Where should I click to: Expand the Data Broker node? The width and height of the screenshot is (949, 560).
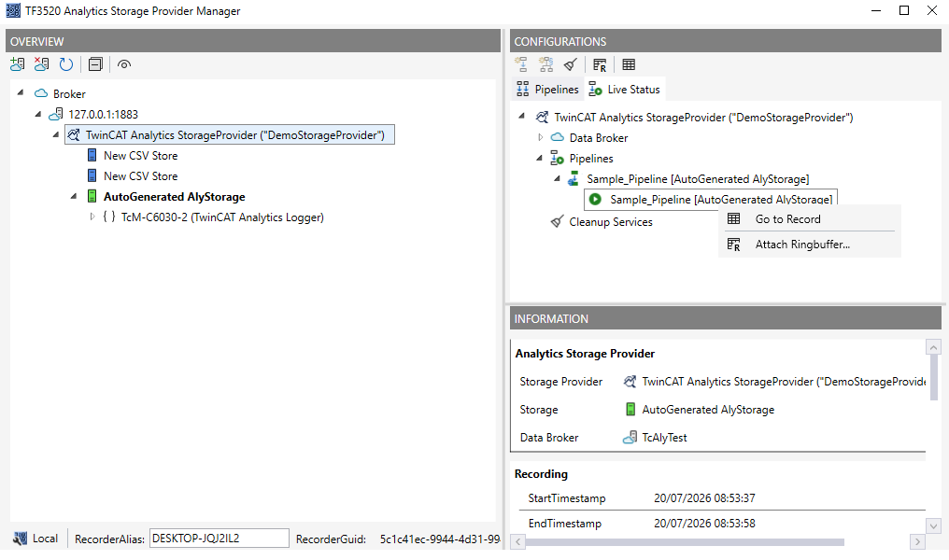541,137
